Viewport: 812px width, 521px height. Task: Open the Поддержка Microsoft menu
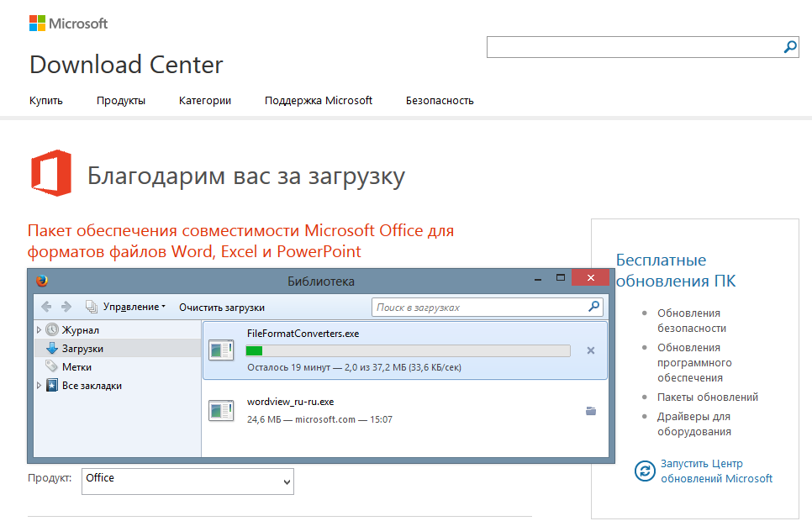(318, 100)
